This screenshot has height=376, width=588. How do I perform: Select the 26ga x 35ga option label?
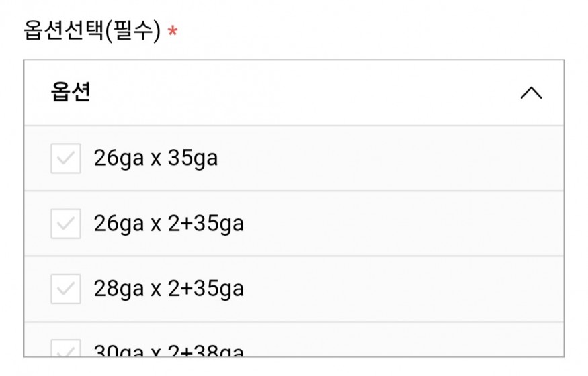click(156, 158)
